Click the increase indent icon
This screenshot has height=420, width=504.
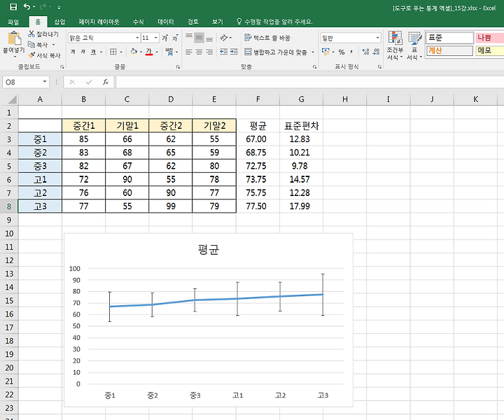[234, 52]
